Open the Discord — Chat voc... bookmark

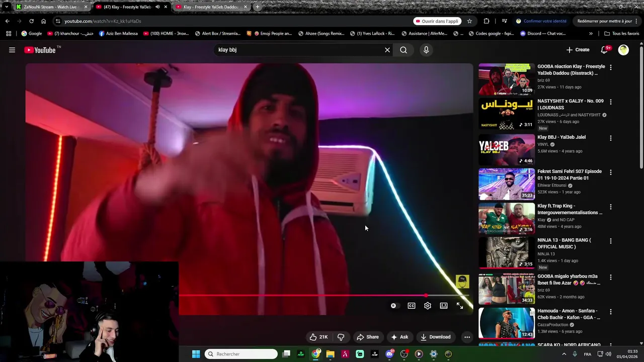[x=543, y=34]
